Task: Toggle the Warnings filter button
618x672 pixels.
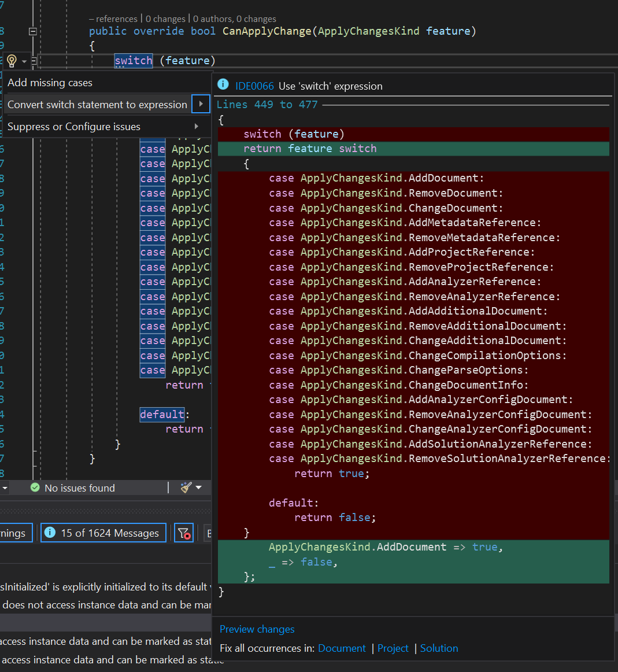Action: click(x=16, y=533)
